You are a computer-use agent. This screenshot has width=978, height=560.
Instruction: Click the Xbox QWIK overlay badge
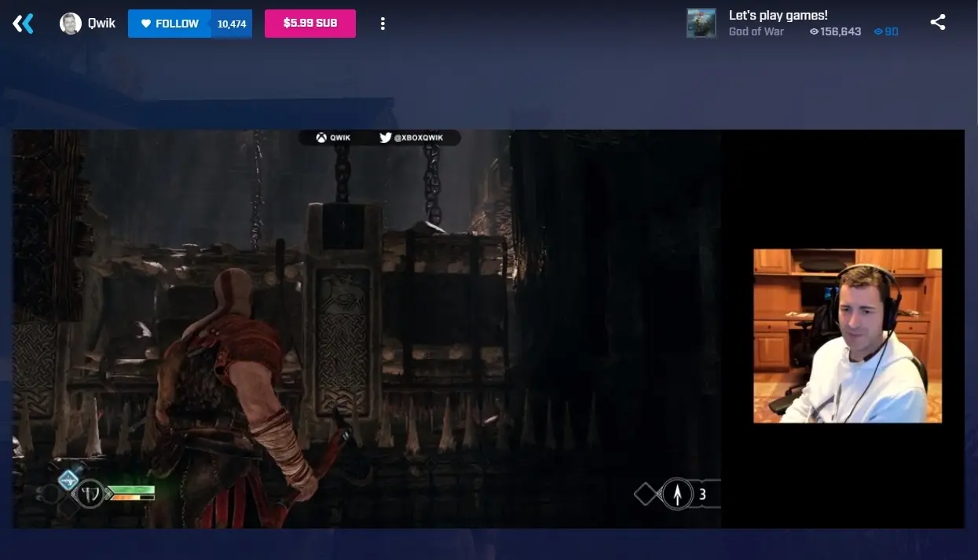(x=334, y=137)
